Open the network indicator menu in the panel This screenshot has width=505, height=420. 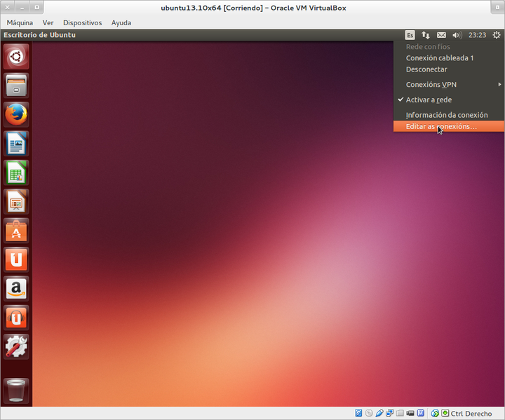426,35
